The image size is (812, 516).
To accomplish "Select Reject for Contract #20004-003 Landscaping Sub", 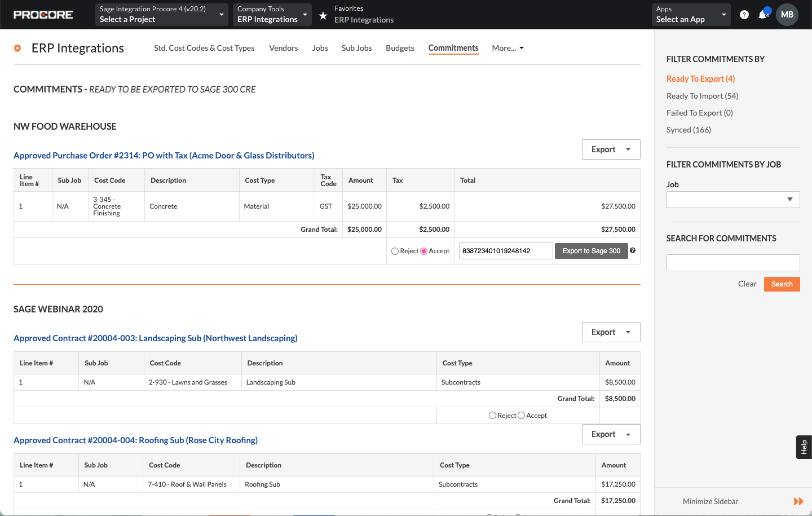I will [492, 416].
